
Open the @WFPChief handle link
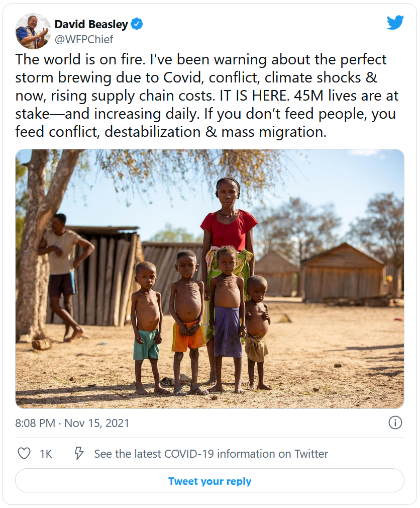point(83,39)
